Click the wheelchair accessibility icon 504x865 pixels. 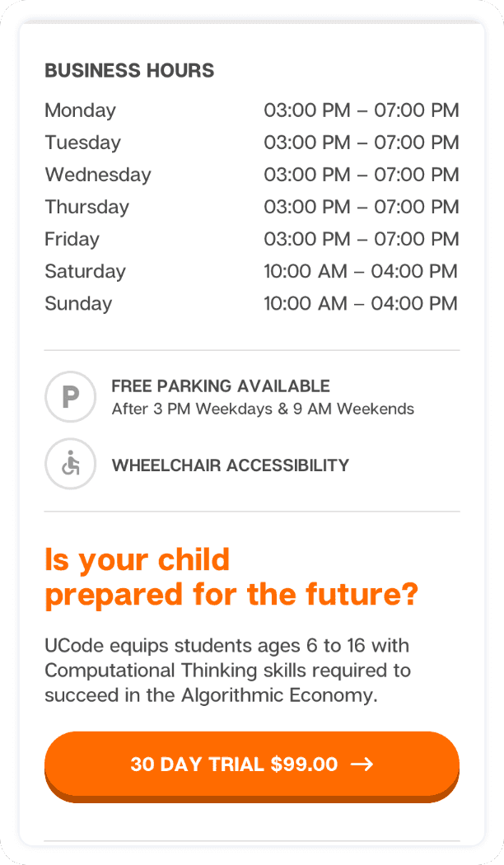tap(71, 464)
